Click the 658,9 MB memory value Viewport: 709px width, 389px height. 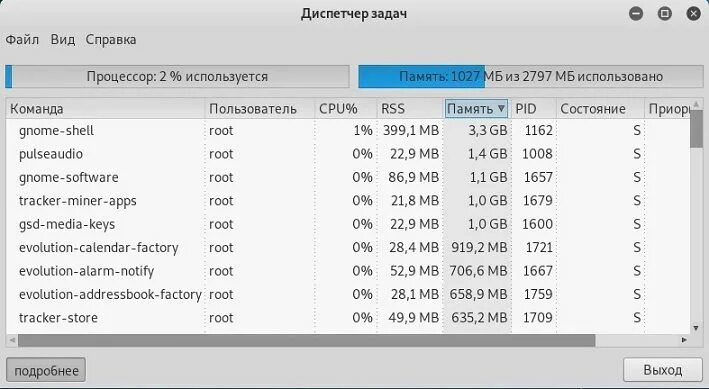(x=478, y=295)
